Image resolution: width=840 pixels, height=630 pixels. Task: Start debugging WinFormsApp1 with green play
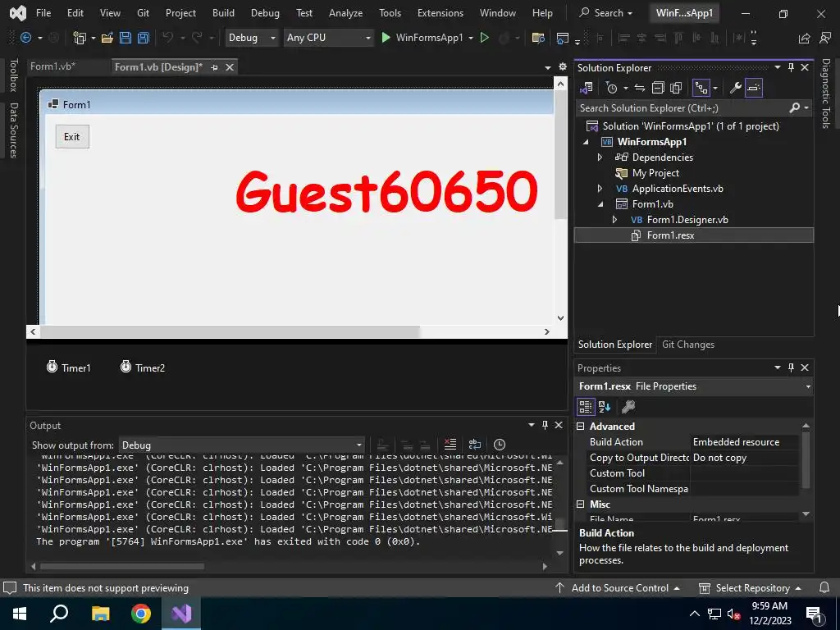(386, 38)
